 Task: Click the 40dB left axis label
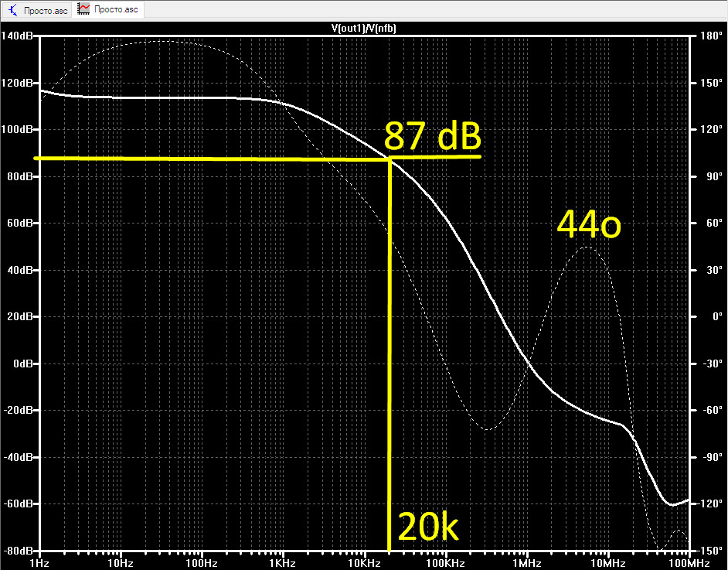click(x=20, y=270)
